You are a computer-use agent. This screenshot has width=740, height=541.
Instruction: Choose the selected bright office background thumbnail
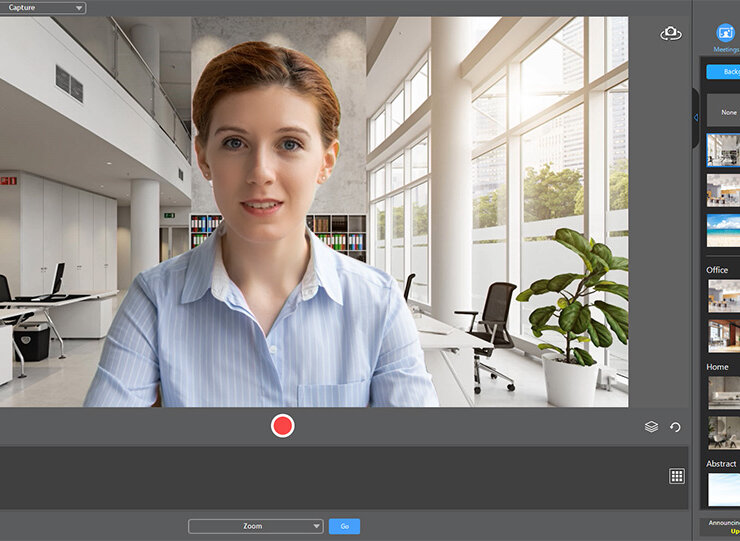point(723,150)
